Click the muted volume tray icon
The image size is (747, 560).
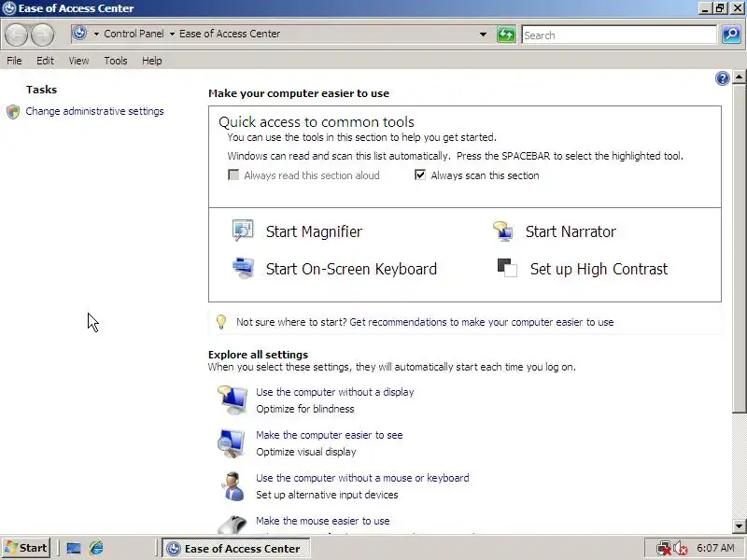[680, 548]
